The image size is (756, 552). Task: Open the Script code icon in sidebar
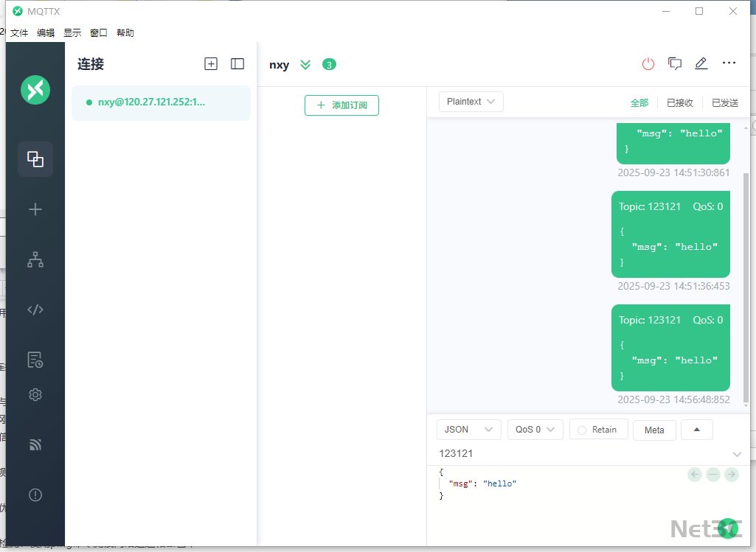[35, 310]
